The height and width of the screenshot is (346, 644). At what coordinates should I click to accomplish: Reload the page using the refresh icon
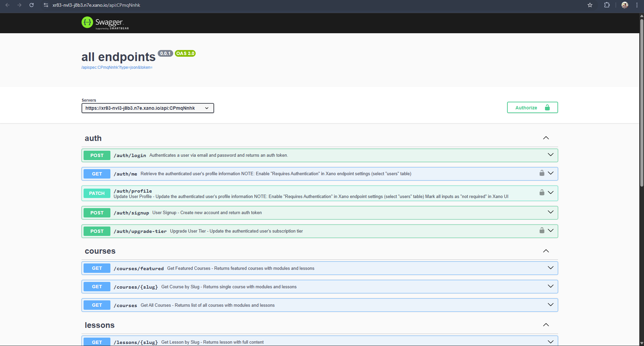pyautogui.click(x=32, y=5)
